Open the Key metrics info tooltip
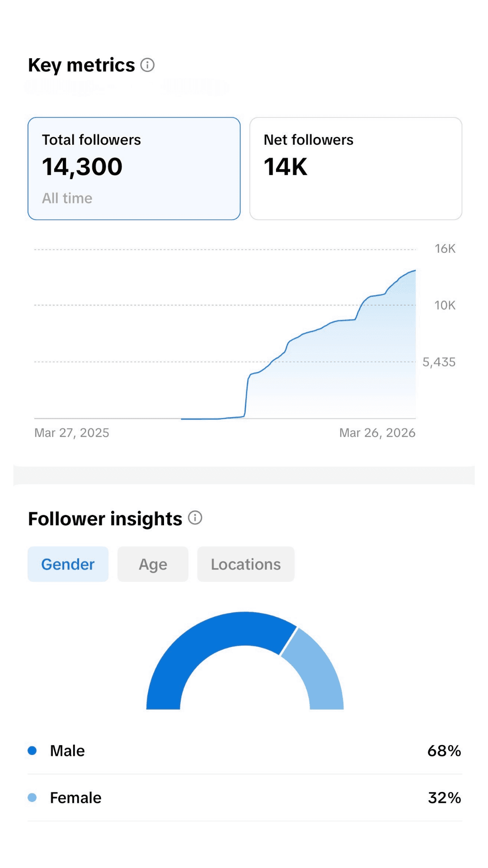This screenshot has height=868, width=488. click(x=147, y=65)
